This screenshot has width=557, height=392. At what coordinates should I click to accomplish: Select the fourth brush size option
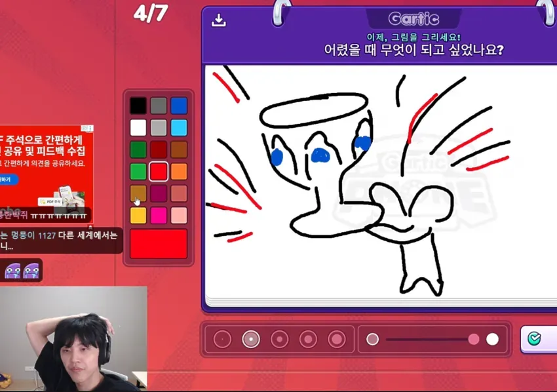(308, 339)
